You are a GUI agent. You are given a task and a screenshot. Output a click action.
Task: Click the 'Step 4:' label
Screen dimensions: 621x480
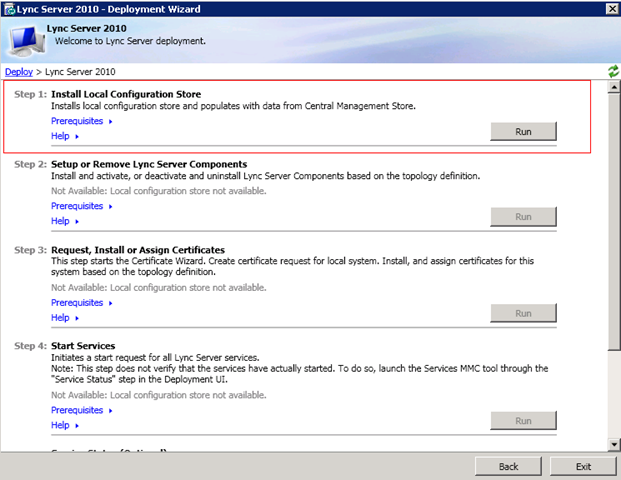30,346
